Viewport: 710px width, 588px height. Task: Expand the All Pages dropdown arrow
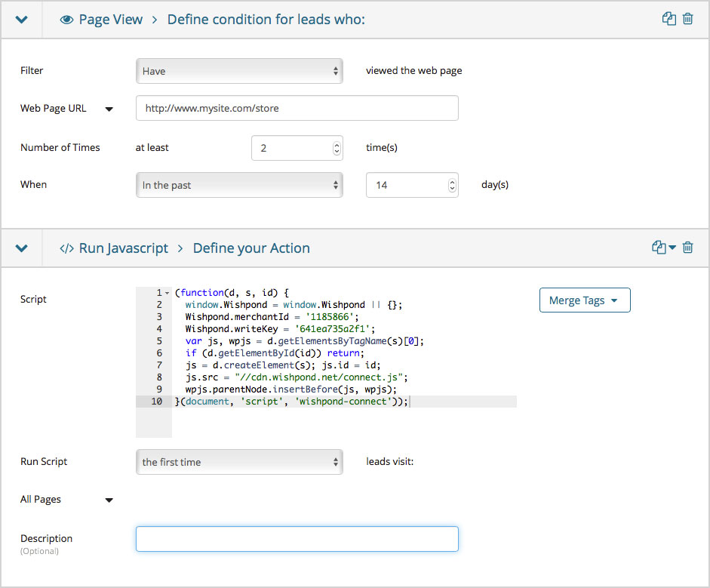(x=109, y=500)
